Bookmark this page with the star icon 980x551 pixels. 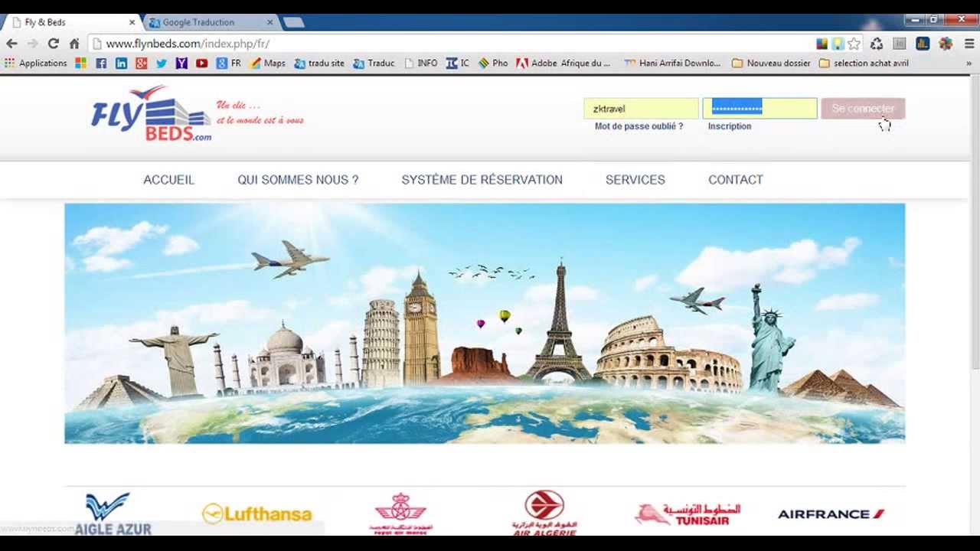854,44
